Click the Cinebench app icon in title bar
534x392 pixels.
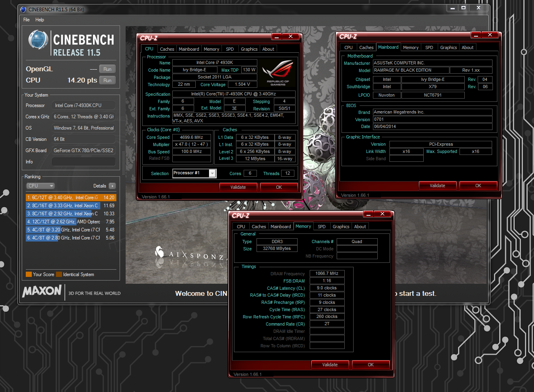(23, 9)
